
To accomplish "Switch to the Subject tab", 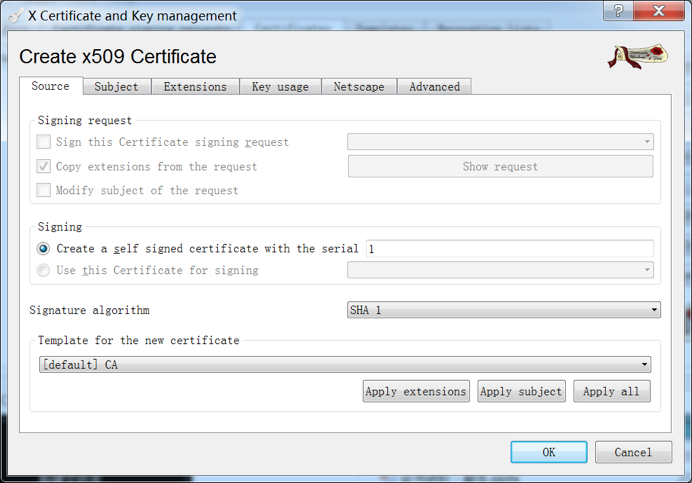I will pyautogui.click(x=116, y=87).
